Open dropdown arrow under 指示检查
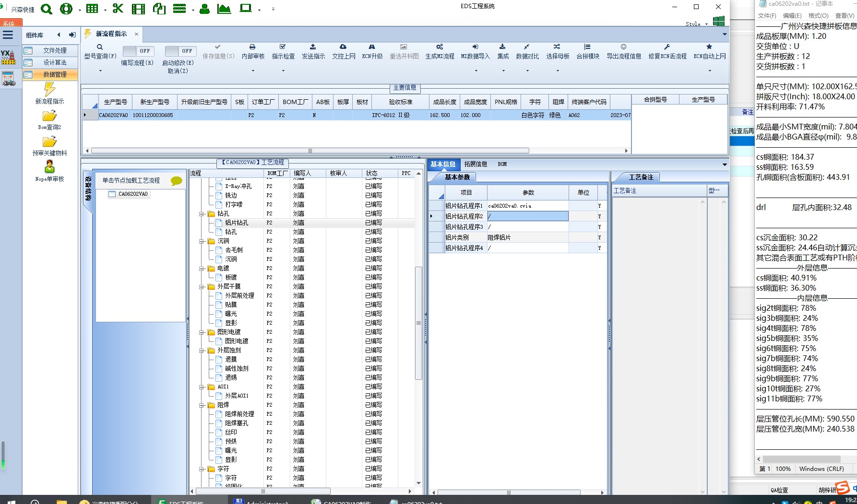The height and width of the screenshot is (504, 857). click(x=283, y=71)
